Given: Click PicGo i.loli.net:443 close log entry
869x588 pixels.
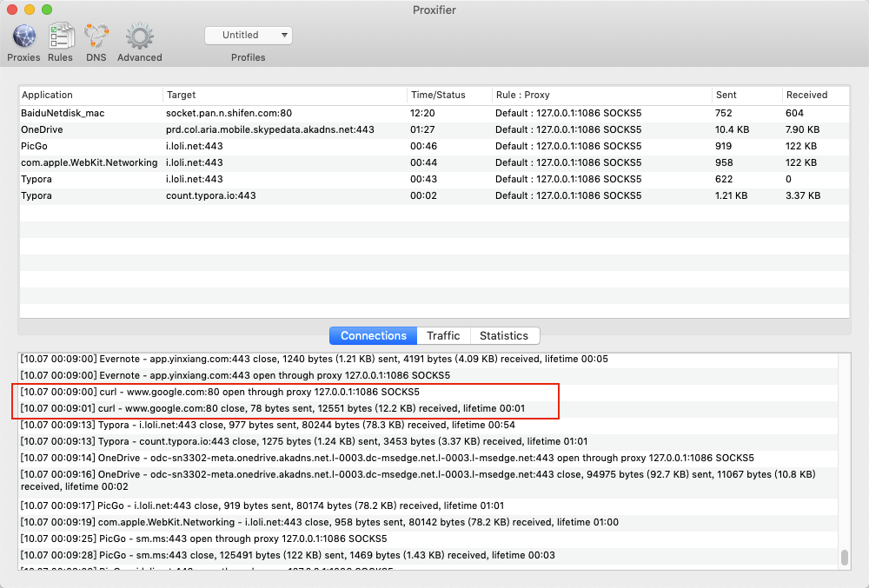Looking at the screenshot, I should 428,505.
